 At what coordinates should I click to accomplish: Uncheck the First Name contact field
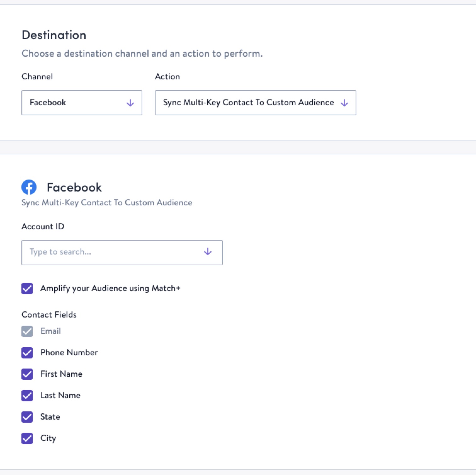27,374
